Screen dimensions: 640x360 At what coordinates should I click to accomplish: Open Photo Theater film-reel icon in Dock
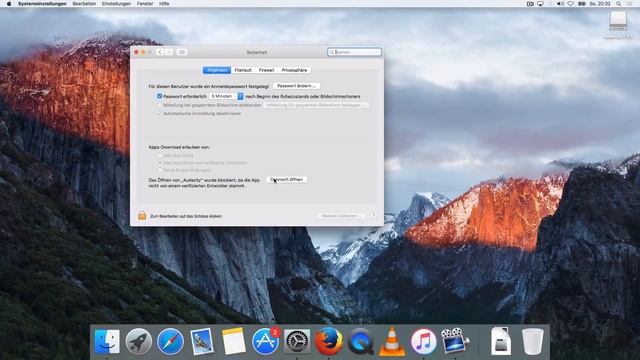coord(455,340)
